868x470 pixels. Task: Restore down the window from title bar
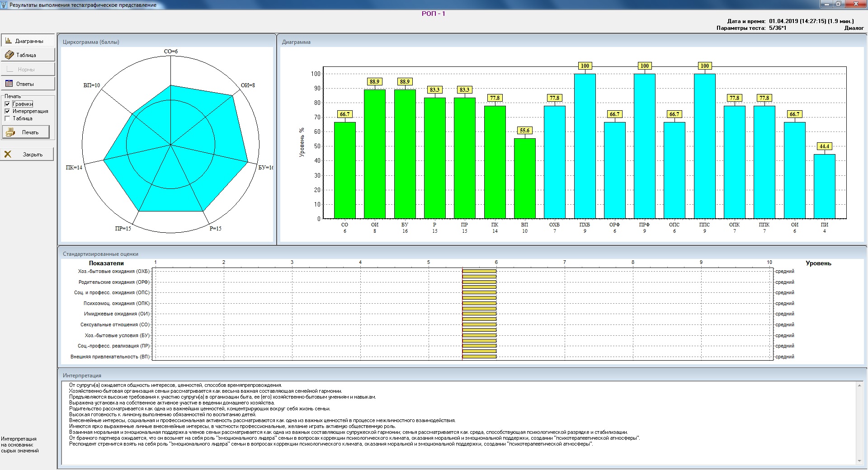838,4
